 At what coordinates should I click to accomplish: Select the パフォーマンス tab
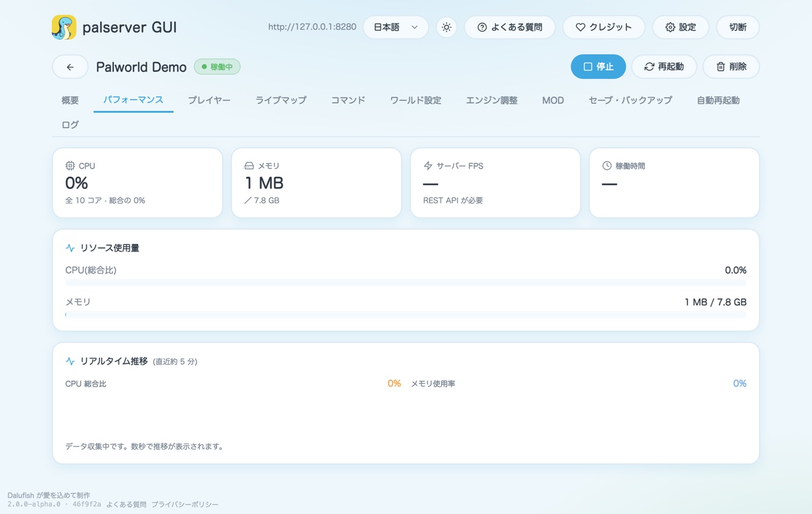(x=133, y=100)
